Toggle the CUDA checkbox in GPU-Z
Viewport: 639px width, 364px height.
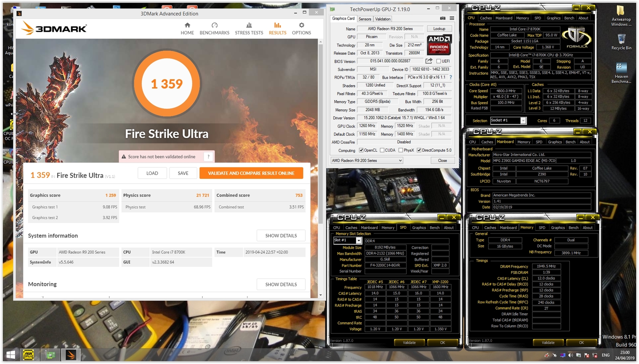pos(382,150)
